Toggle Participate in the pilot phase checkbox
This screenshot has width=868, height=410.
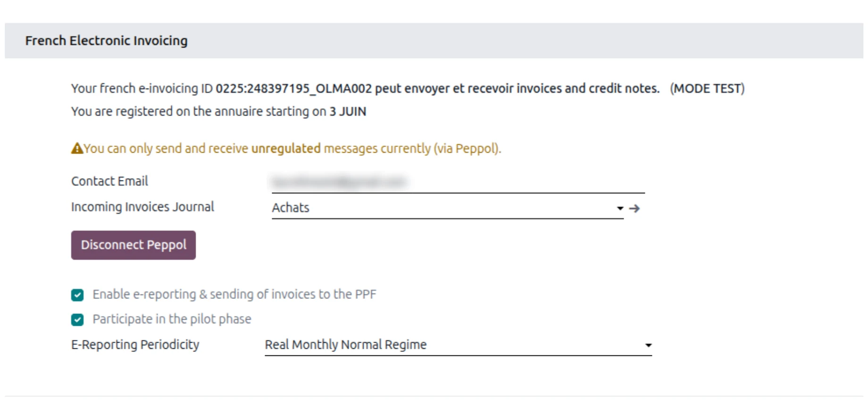point(77,320)
